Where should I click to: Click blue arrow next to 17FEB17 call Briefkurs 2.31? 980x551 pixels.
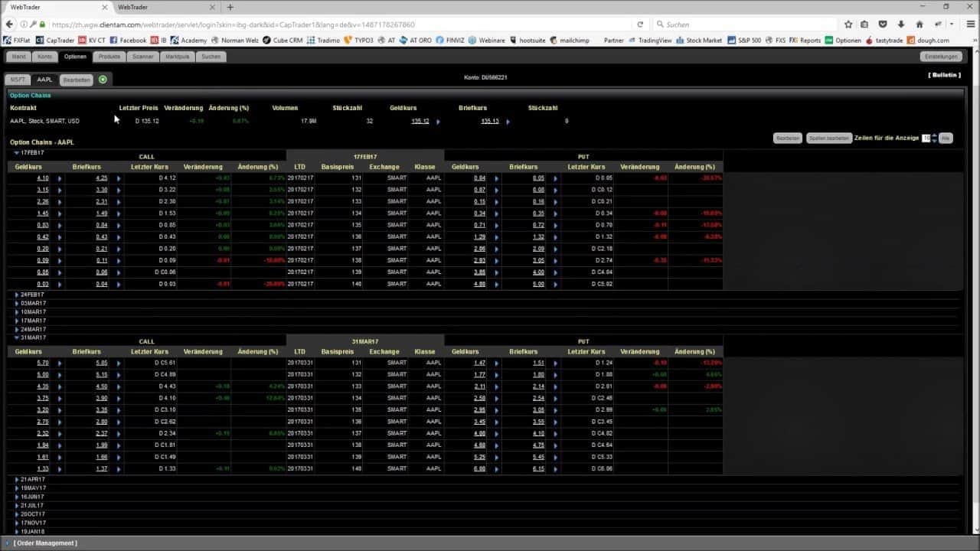119,202
